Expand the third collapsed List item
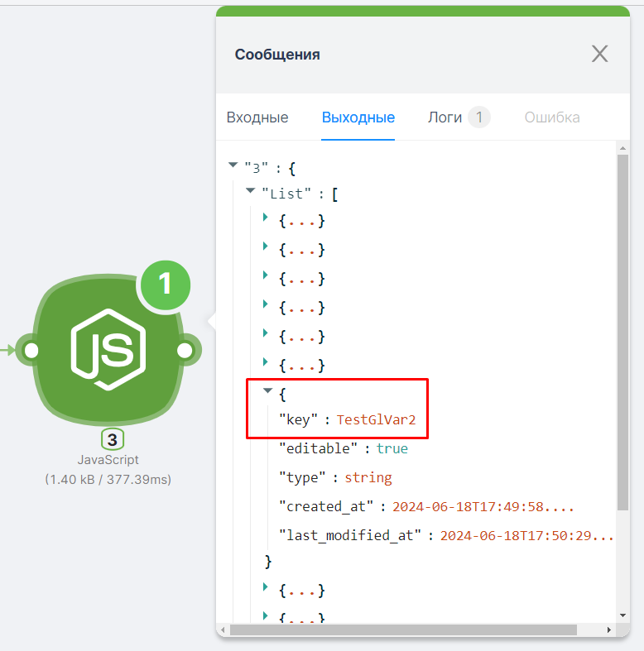The image size is (644, 651). [x=265, y=275]
